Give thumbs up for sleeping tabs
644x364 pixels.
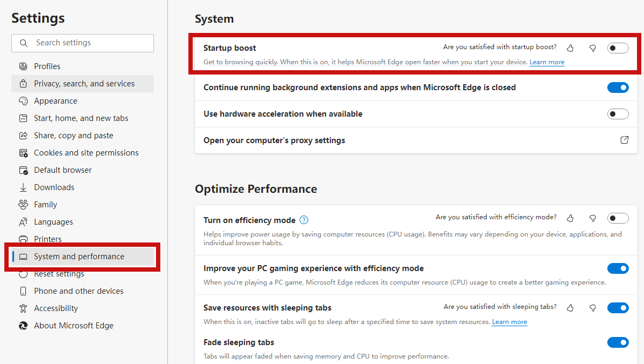(570, 308)
